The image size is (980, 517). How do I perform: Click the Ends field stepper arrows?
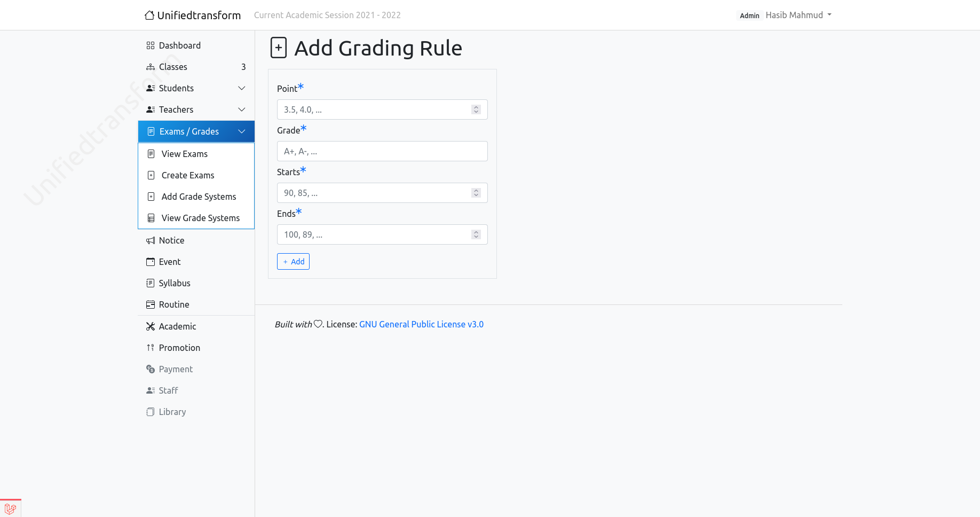click(476, 234)
